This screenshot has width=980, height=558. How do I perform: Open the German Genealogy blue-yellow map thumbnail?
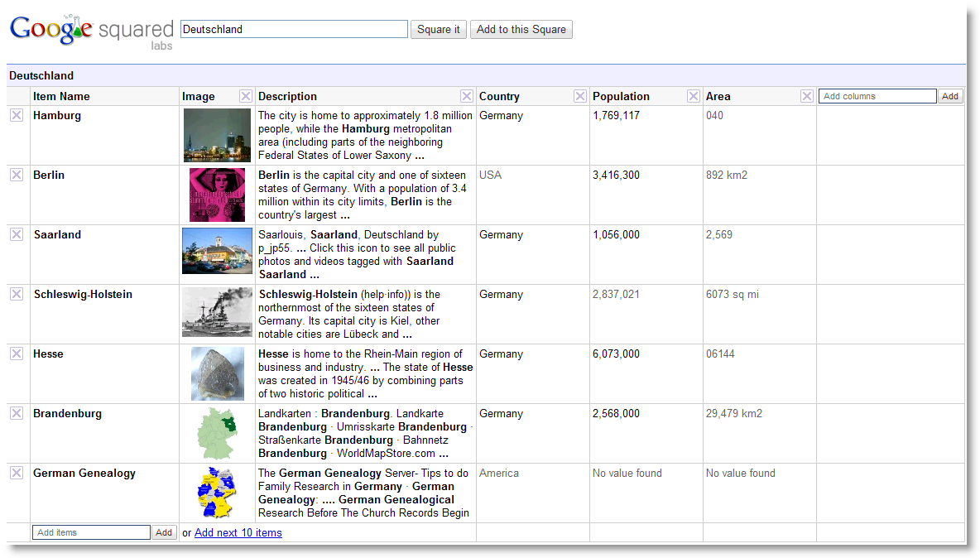(x=217, y=493)
